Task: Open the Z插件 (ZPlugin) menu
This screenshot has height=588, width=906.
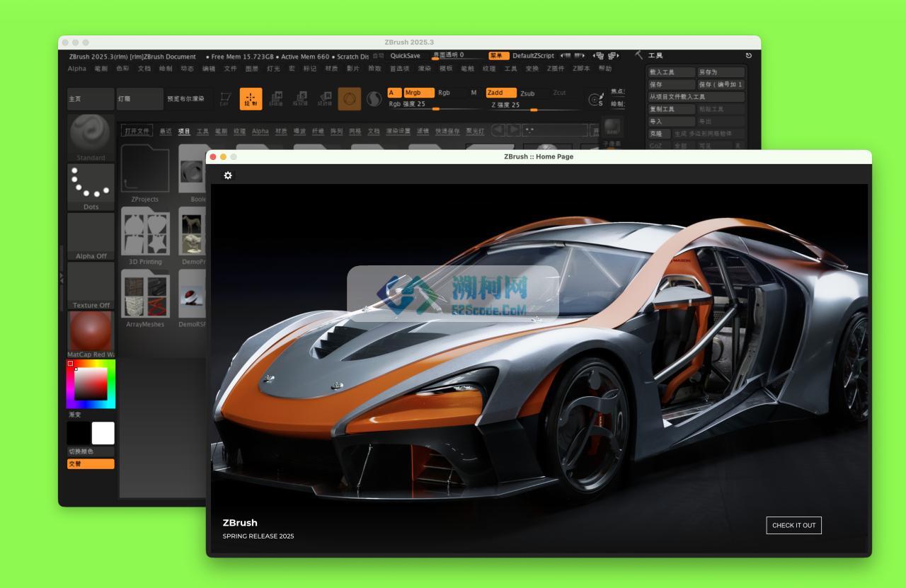Action: (x=556, y=69)
